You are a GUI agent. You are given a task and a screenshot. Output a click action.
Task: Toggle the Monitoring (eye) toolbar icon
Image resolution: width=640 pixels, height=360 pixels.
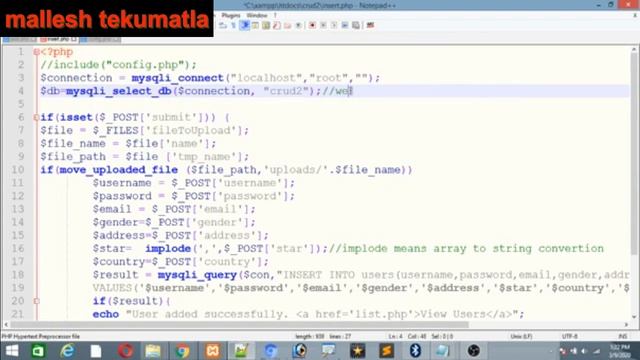pos(298,25)
